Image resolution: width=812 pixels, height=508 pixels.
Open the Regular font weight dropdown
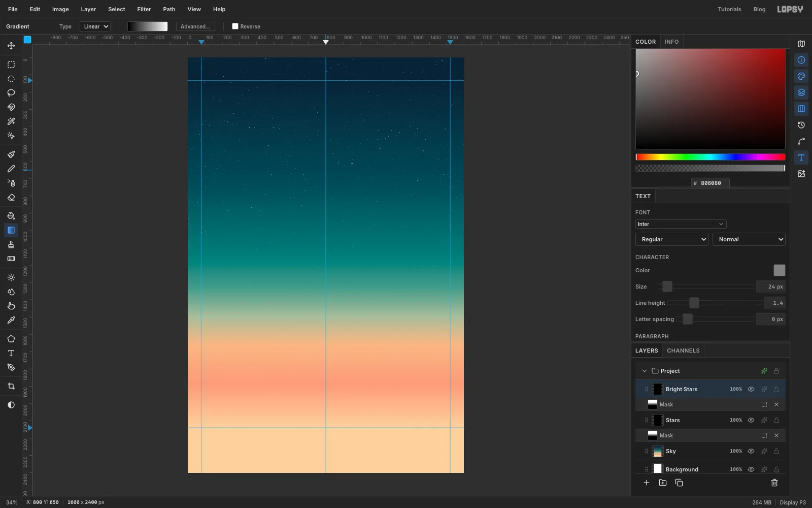(x=672, y=239)
